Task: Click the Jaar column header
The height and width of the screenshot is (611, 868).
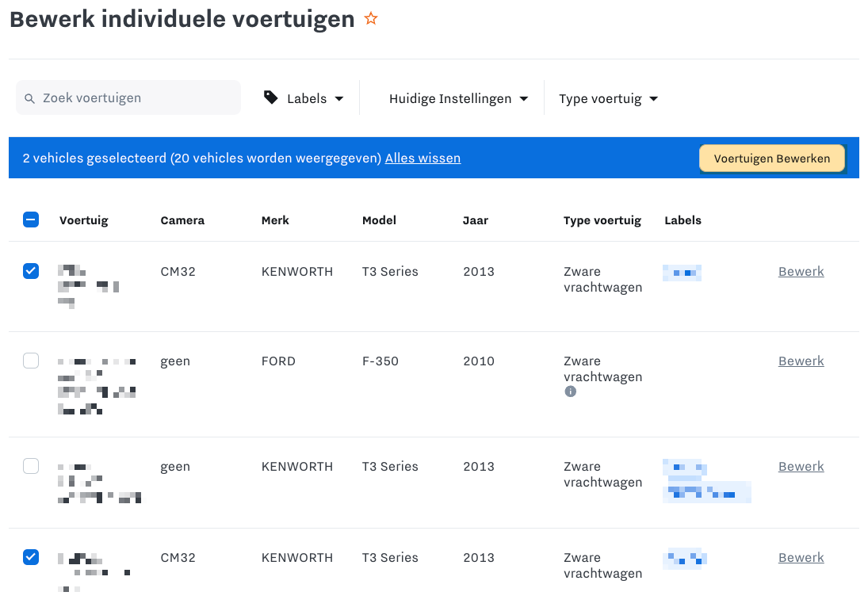Action: coord(476,220)
